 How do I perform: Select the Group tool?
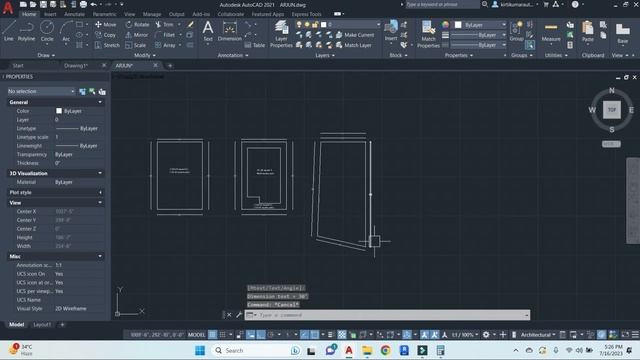click(516, 31)
